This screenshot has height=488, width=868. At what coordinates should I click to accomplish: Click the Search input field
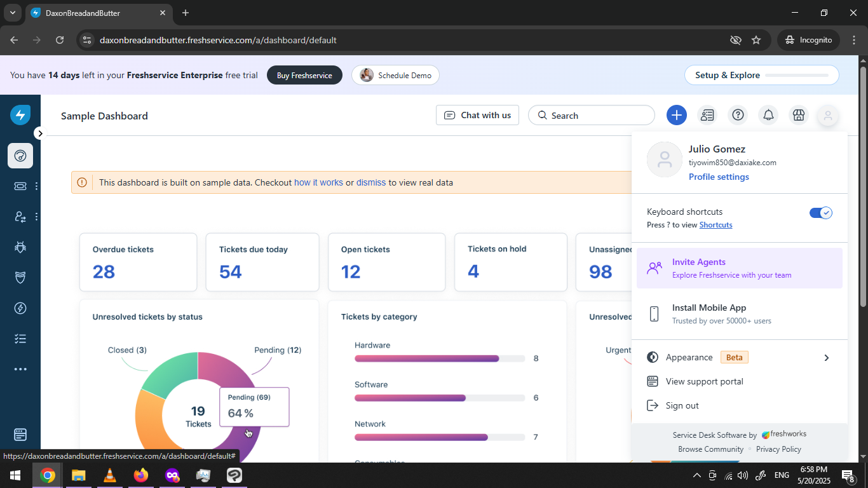(592, 115)
